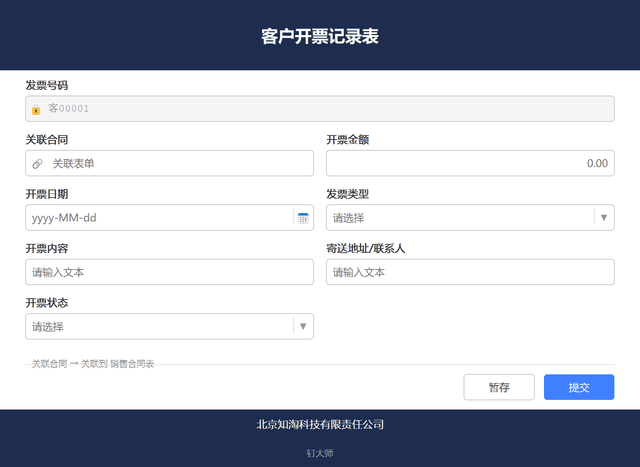Screen dimensions: 640x467
Task: Click the 寄送地址/联系人 label
Action: pos(365,248)
